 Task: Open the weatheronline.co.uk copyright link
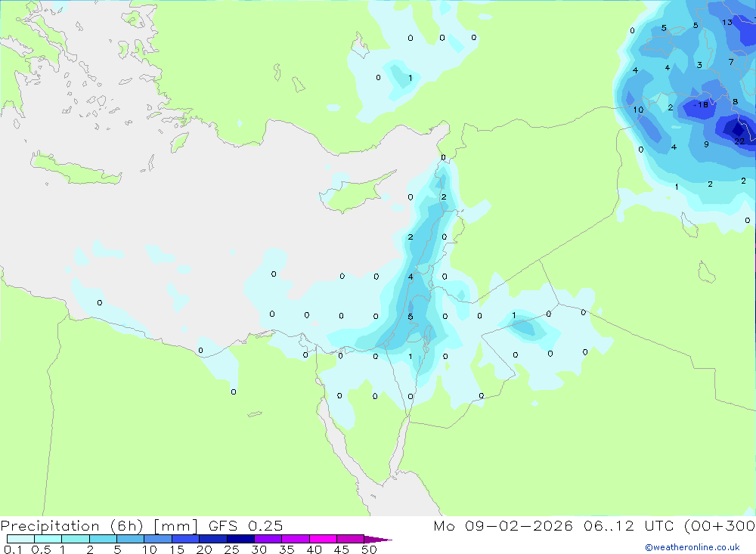point(692,547)
